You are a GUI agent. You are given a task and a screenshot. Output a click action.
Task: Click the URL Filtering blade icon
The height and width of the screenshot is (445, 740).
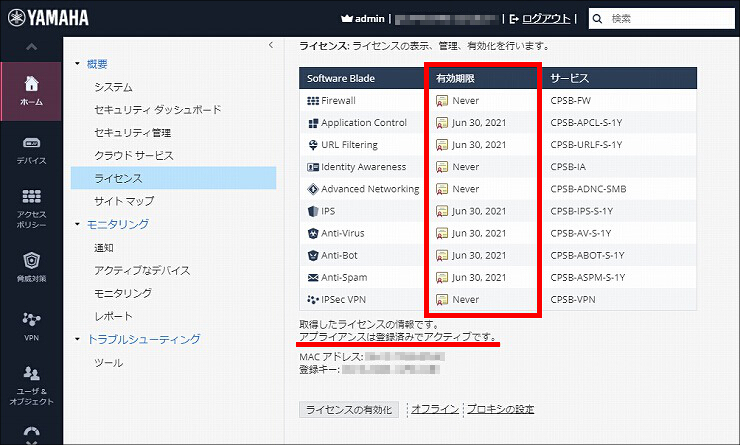[x=313, y=145]
